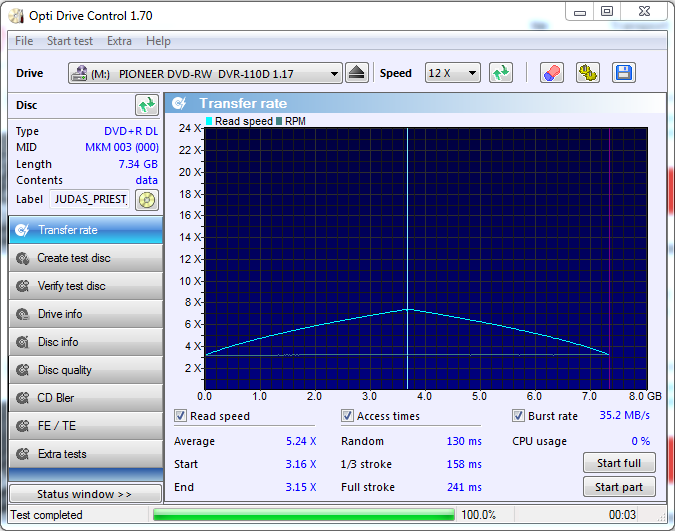Expand the Speed dropdown showing 12 X
The image size is (675, 531).
(472, 73)
